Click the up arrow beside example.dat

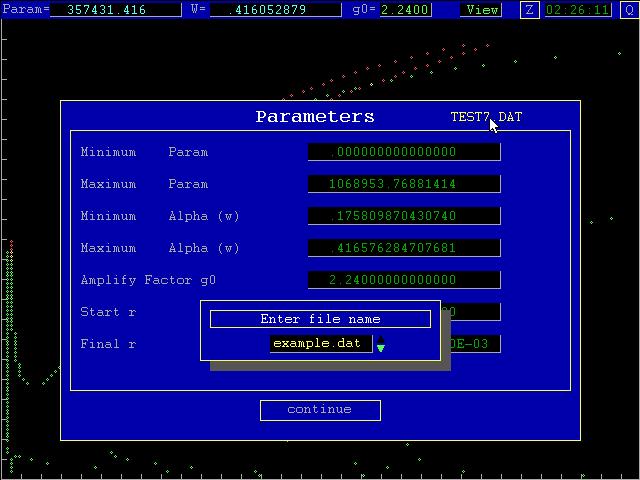click(x=380, y=340)
